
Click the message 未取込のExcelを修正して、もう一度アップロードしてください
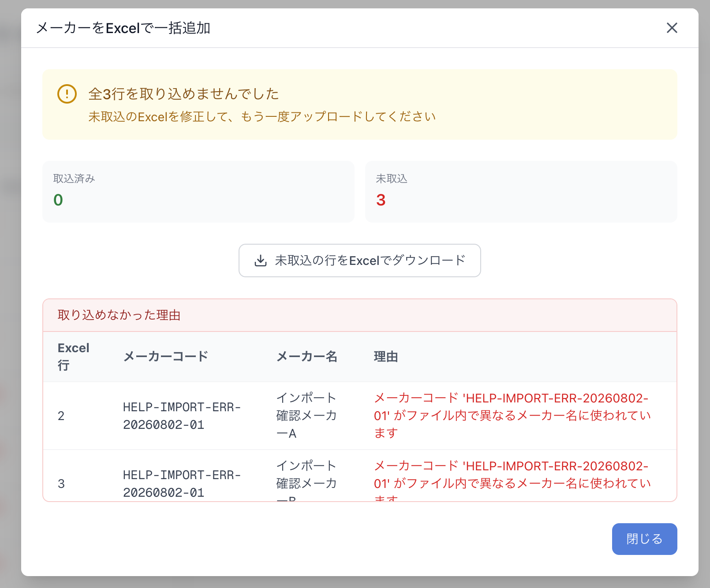[x=262, y=117]
